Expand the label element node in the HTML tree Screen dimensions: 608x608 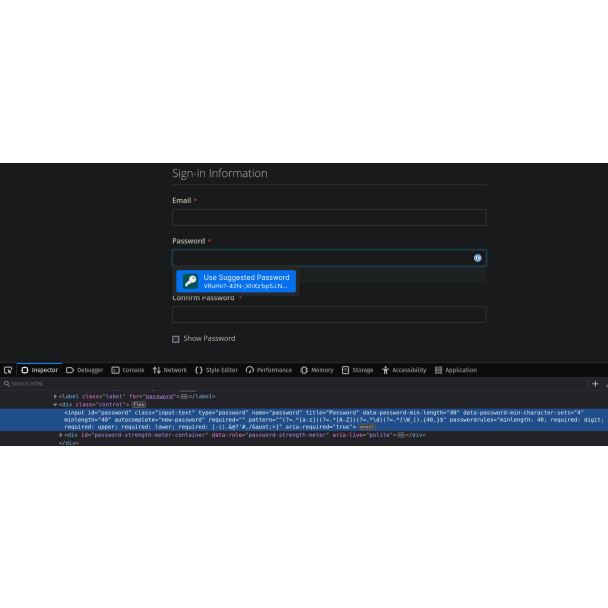pyautogui.click(x=55, y=396)
